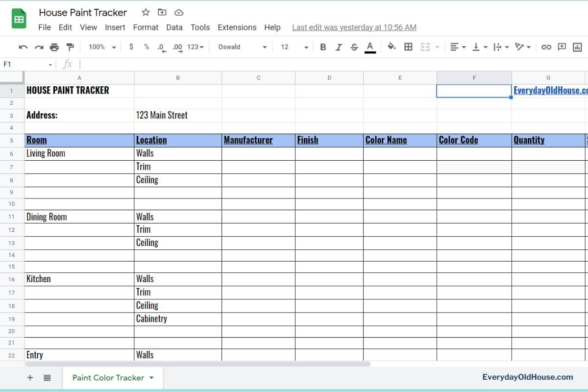Open the File menu
The image size is (588, 392).
(45, 27)
